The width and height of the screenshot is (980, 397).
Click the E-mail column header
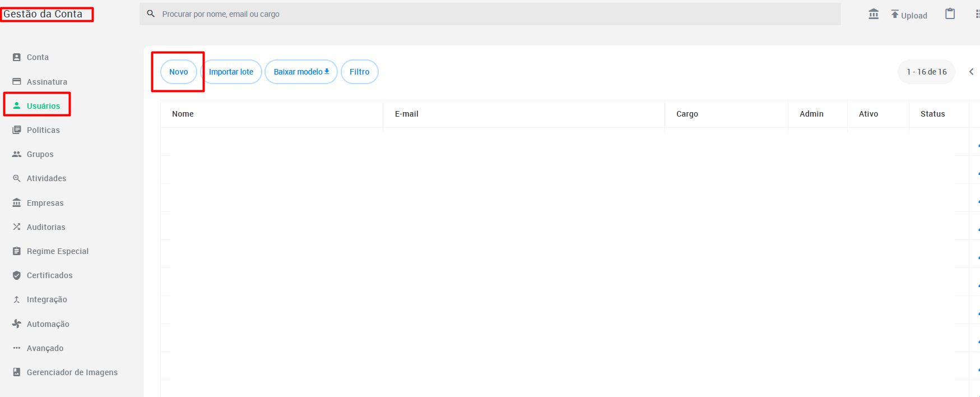tap(407, 114)
